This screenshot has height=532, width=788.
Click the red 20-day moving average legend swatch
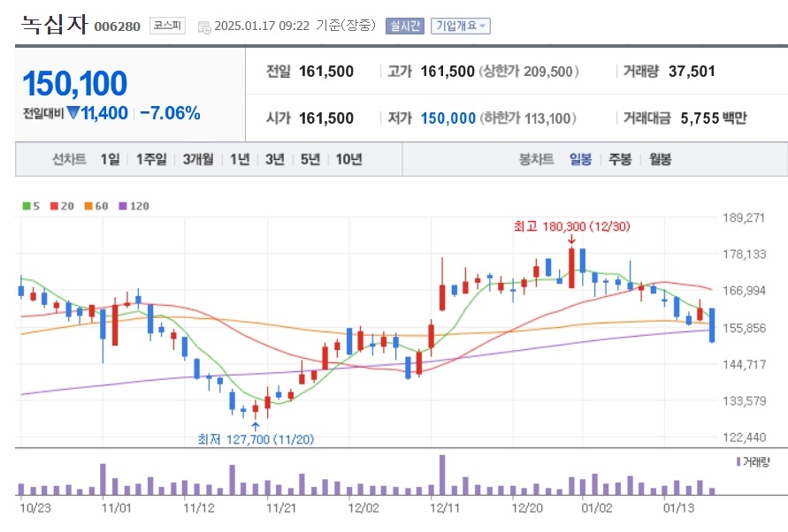point(54,206)
